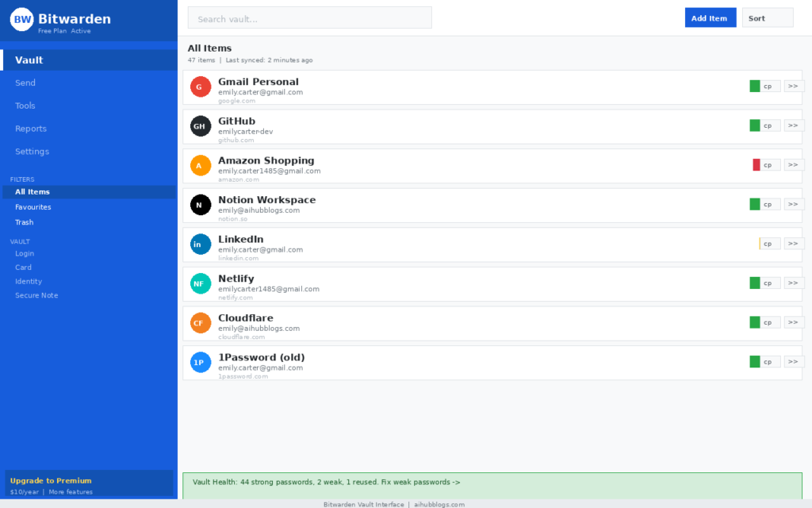Click green strength indicator for Gmail Personal
812x508 pixels.
tap(755, 86)
